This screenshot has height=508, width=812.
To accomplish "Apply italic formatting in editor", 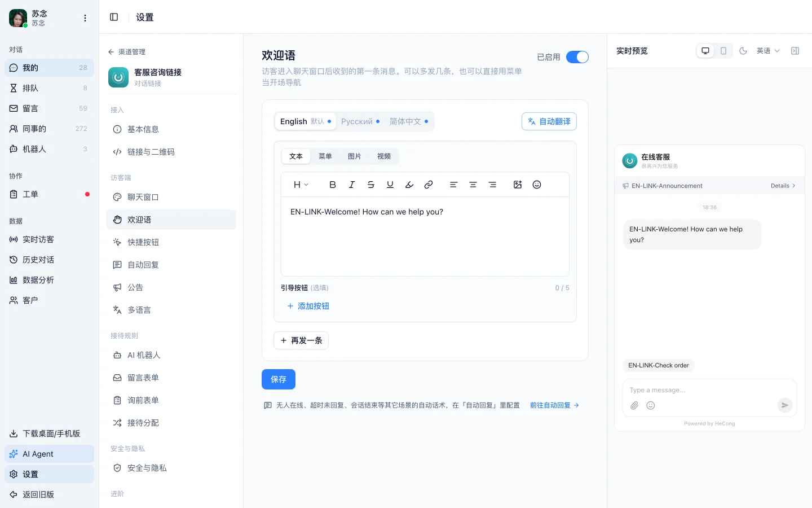I will (352, 185).
